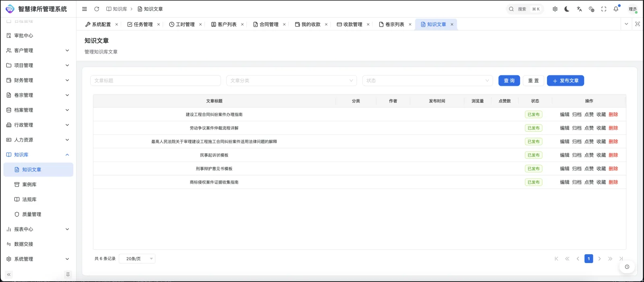Expand 财务管理 sidebar menu
Viewport: 644px width, 282px height.
coord(38,80)
